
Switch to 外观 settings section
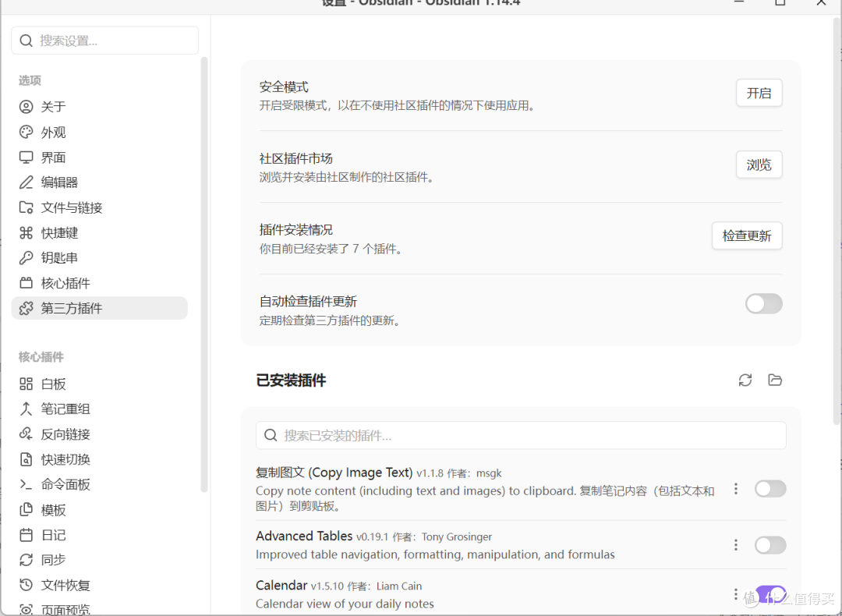pos(99,132)
